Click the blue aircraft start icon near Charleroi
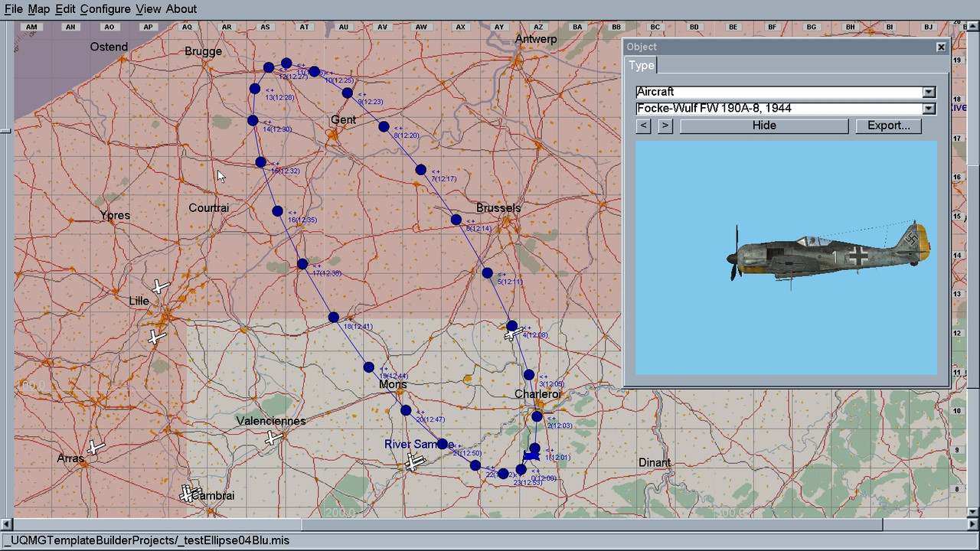 531,456
